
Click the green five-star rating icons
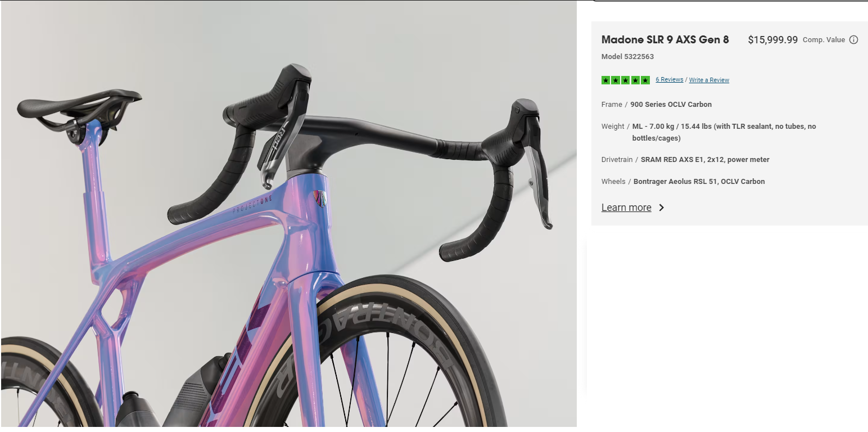pyautogui.click(x=626, y=80)
